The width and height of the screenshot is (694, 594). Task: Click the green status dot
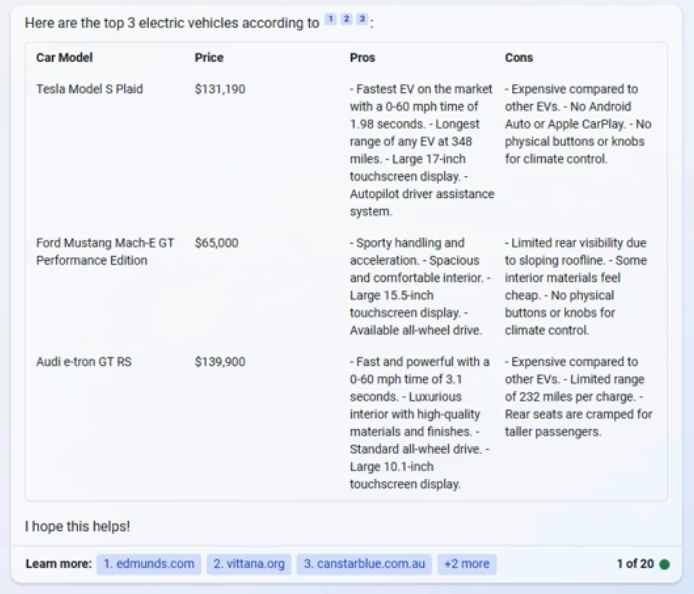(x=665, y=564)
